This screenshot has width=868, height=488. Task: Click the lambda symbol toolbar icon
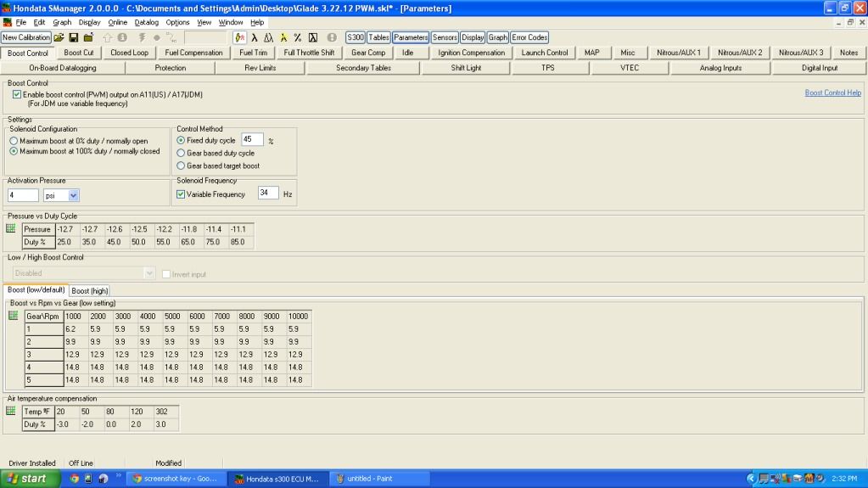pyautogui.click(x=255, y=37)
